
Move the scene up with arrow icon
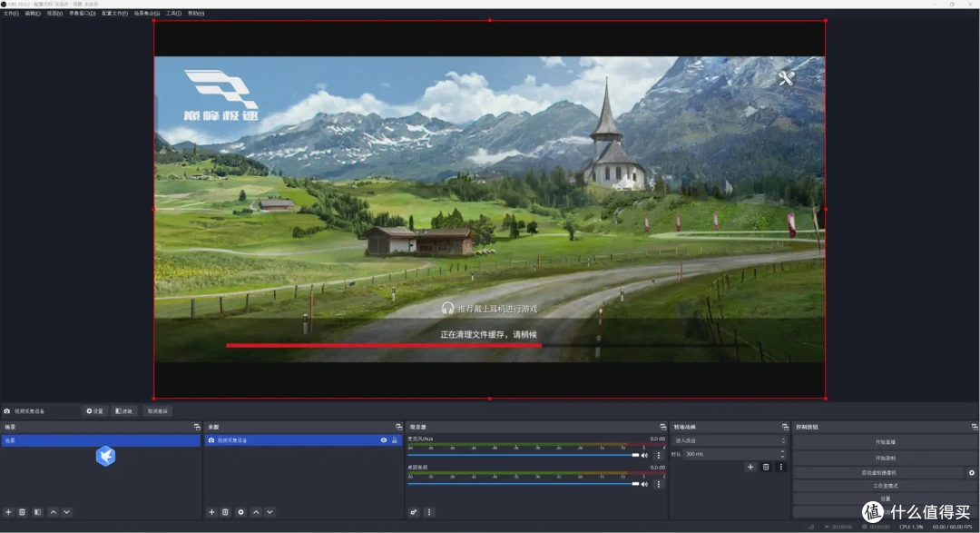click(x=54, y=512)
